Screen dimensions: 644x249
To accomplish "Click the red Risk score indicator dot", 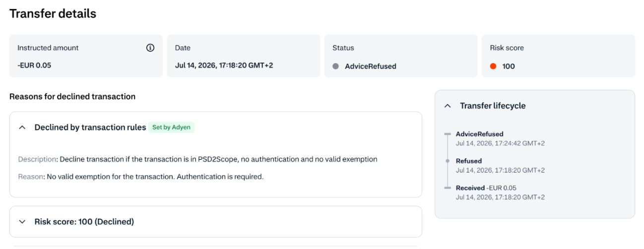I will [x=493, y=66].
